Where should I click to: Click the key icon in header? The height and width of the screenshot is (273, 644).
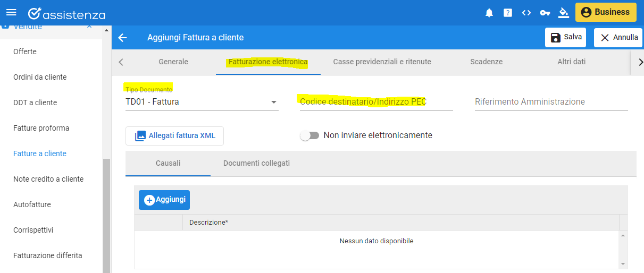click(545, 13)
